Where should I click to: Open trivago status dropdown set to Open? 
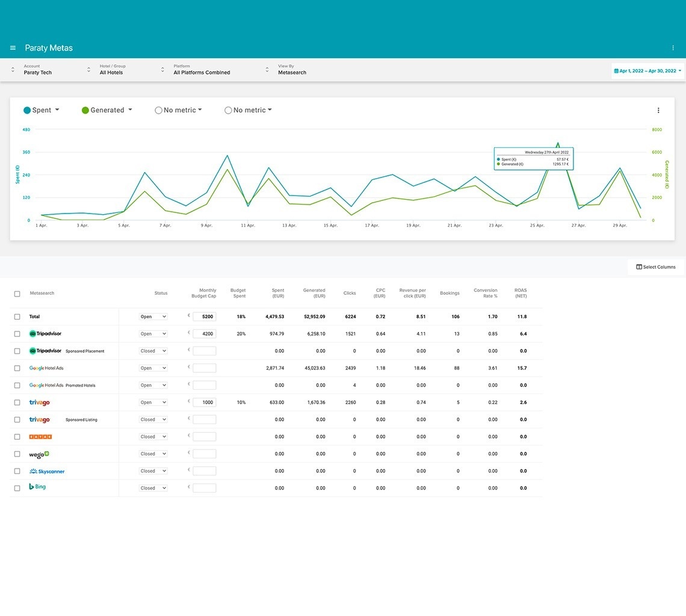pyautogui.click(x=153, y=402)
